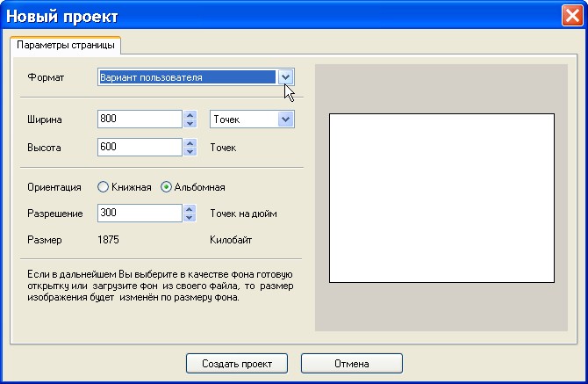Screen dimensions: 588x384
Task: Decrease Высота value with down arrow
Action: (x=190, y=152)
